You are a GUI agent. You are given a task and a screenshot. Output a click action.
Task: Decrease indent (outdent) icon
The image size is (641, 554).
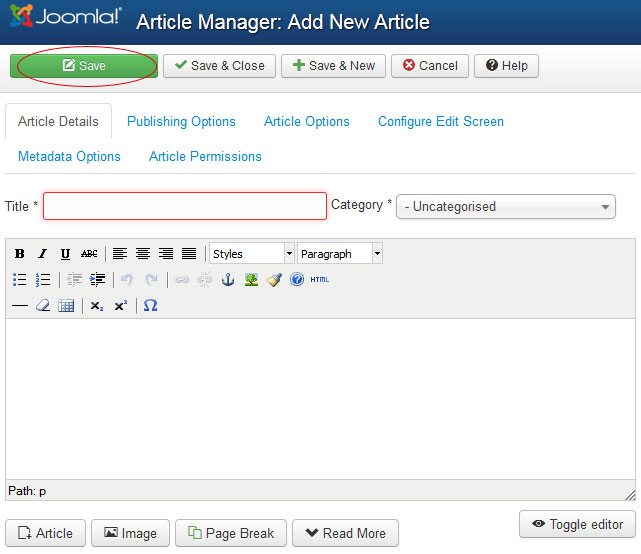[x=74, y=280]
